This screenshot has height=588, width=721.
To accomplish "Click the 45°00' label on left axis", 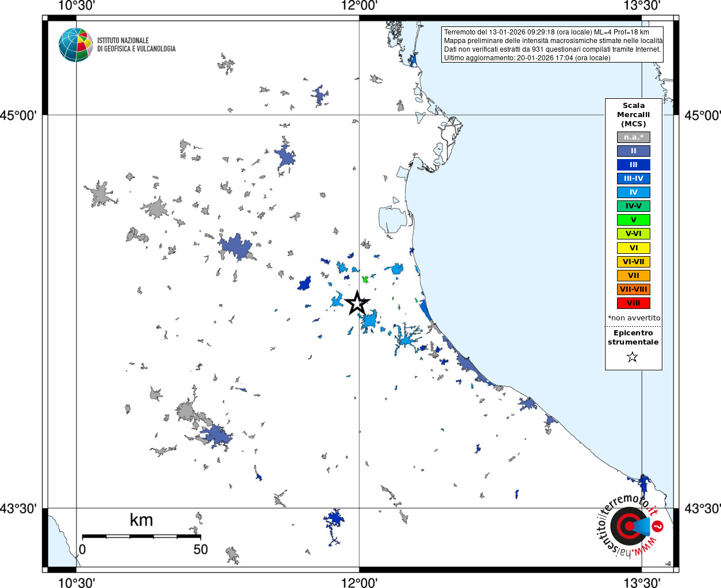I will pyautogui.click(x=18, y=115).
